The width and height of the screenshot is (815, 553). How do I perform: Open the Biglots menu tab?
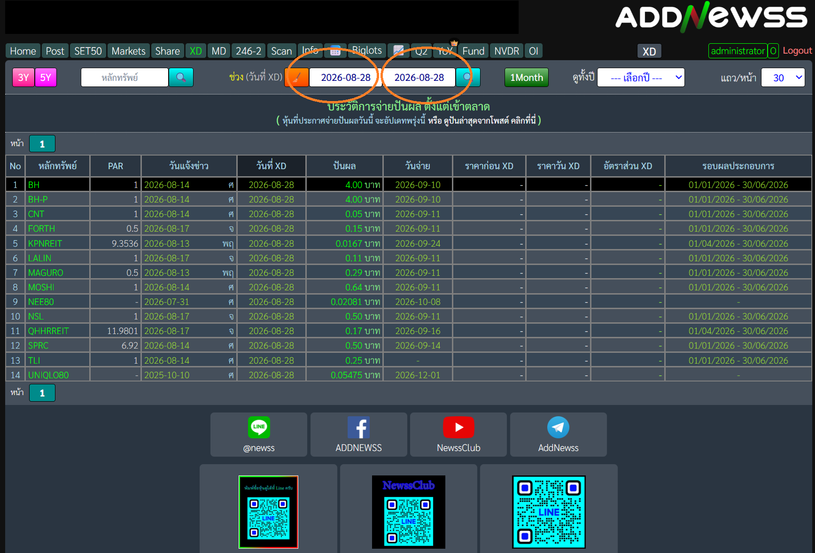(x=367, y=50)
